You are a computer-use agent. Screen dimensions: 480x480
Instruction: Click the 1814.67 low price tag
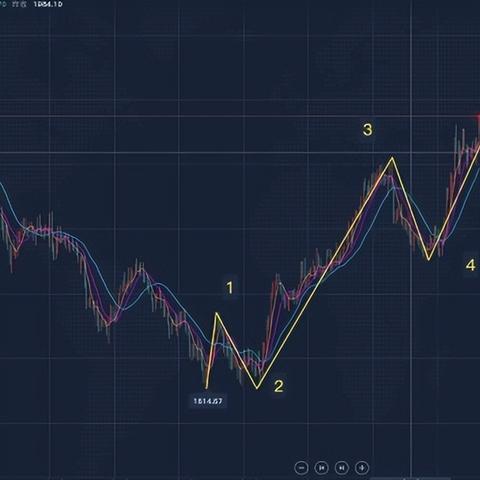(208, 401)
